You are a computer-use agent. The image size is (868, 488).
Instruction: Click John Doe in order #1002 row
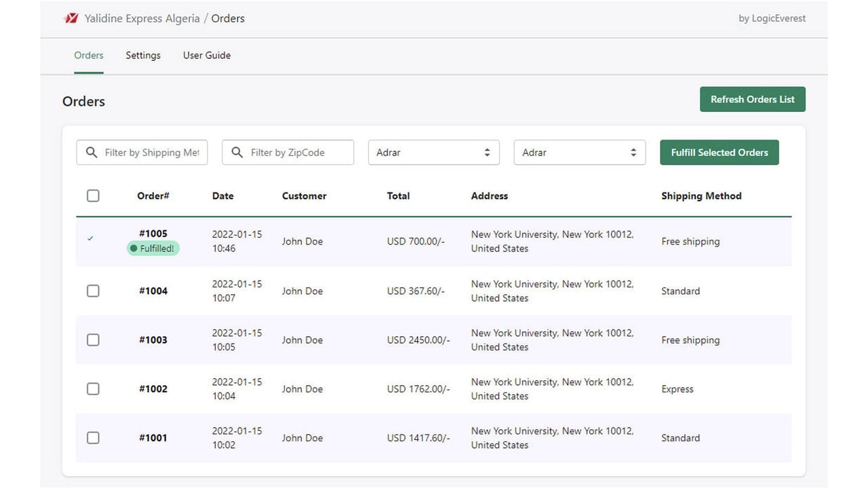coord(302,389)
